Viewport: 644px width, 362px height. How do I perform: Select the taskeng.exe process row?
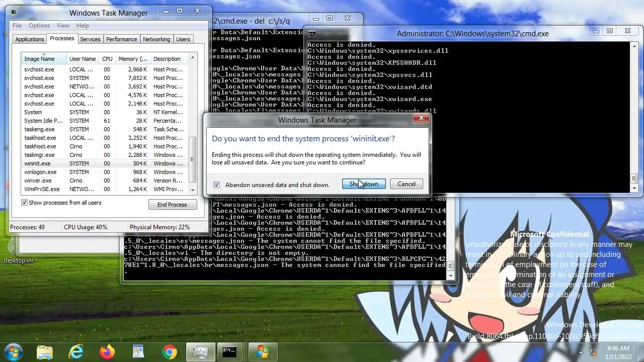click(x=105, y=129)
